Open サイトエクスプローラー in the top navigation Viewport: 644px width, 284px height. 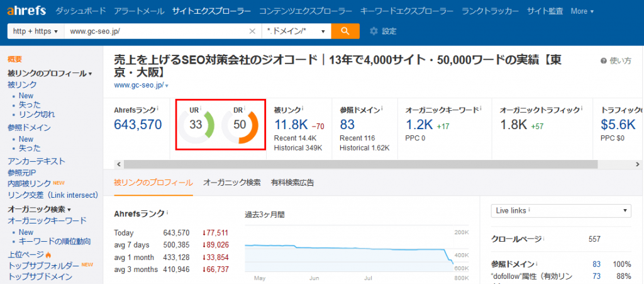[x=211, y=11]
